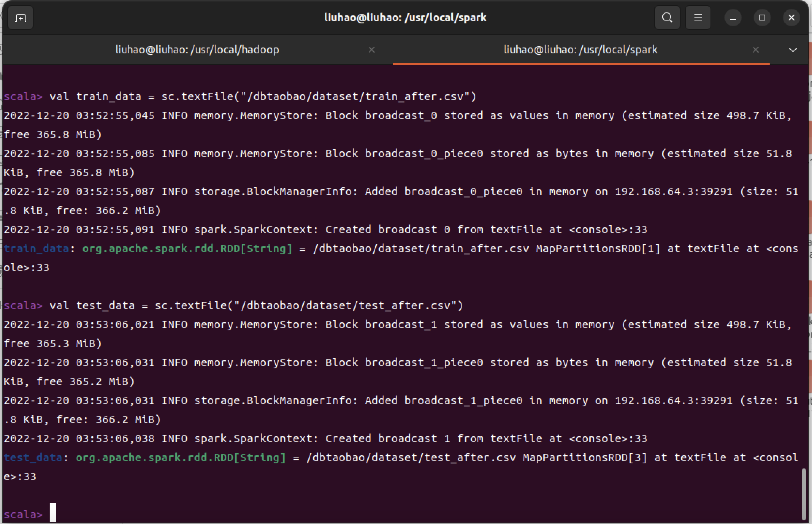The height and width of the screenshot is (524, 812).
Task: Expand the tab list dropdown chevron
Action: coord(793,50)
